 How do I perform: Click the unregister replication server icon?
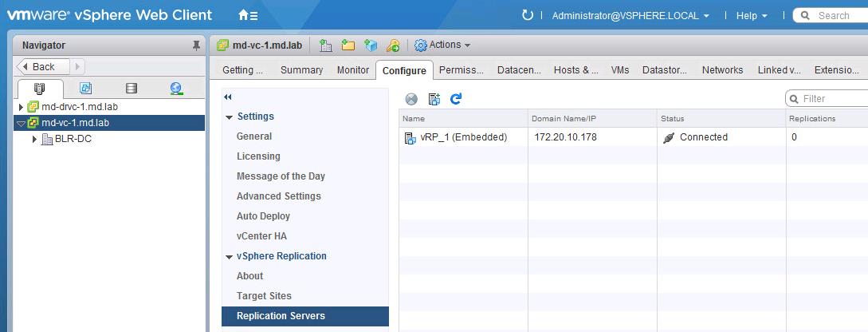411,99
